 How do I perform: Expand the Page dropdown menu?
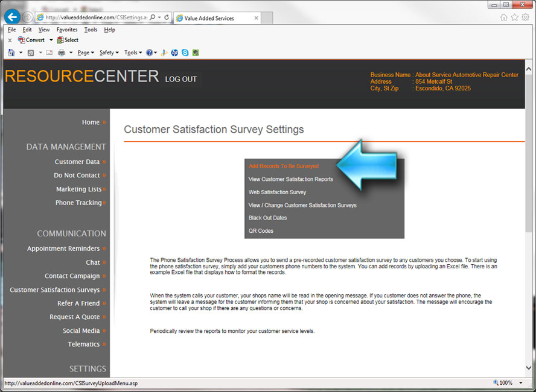point(85,52)
